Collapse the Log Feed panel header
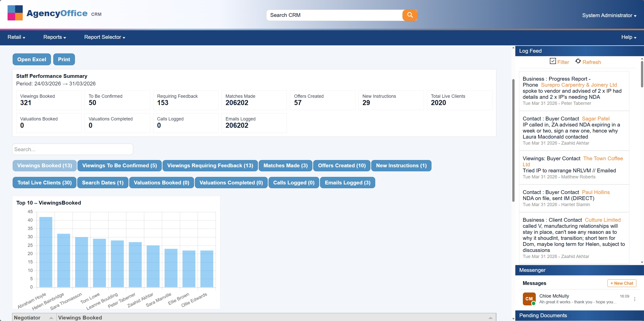Viewport: 644px width, 321px height. pos(530,51)
